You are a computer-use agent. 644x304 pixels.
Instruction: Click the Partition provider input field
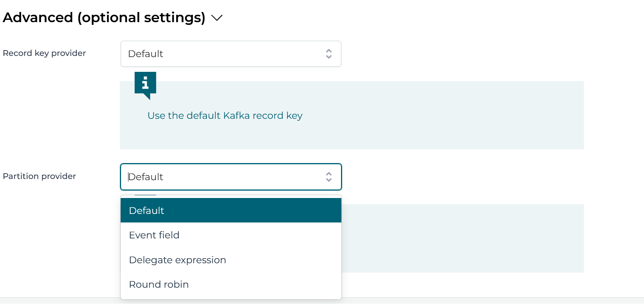click(x=231, y=177)
